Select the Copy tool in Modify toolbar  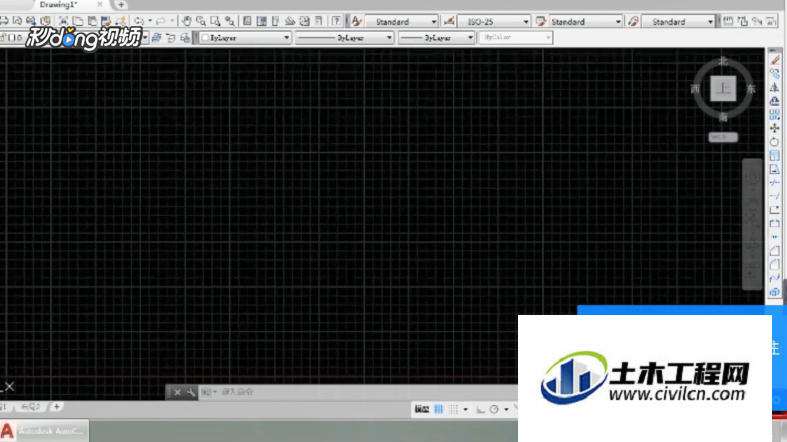click(x=775, y=74)
